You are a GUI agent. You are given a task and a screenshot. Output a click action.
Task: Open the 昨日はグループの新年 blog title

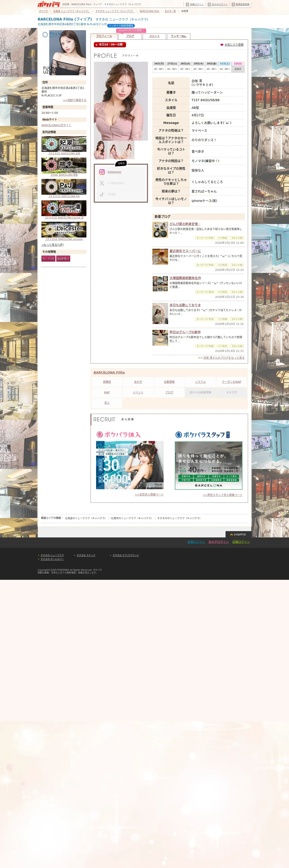tap(185, 332)
